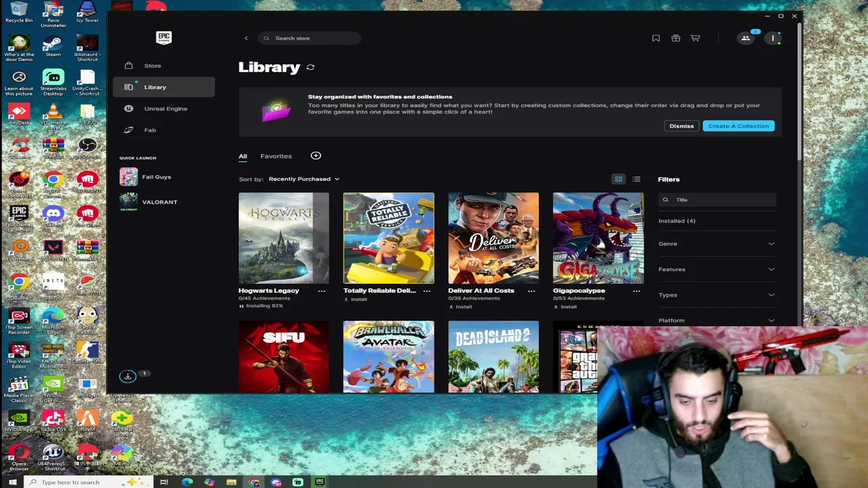Open Gigapocalypse options menu dots
Image resolution: width=868 pixels, height=488 pixels.
click(x=636, y=291)
